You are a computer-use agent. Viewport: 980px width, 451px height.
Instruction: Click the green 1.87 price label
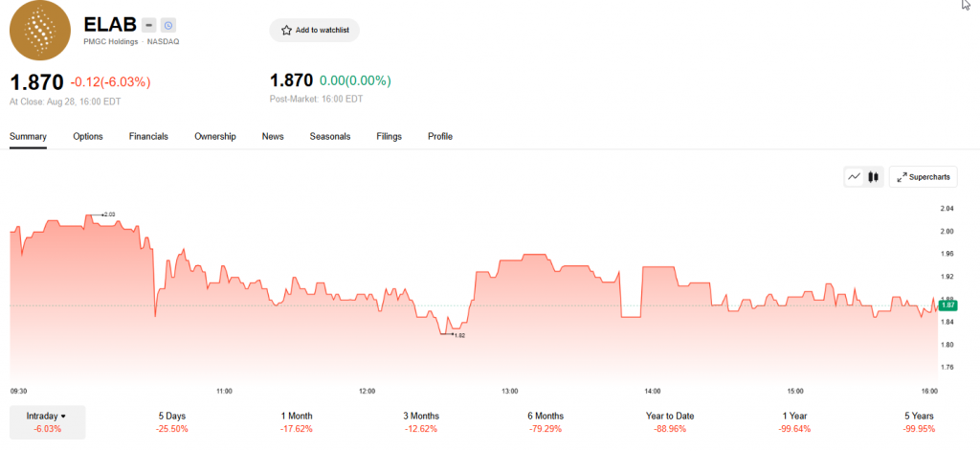pos(948,305)
